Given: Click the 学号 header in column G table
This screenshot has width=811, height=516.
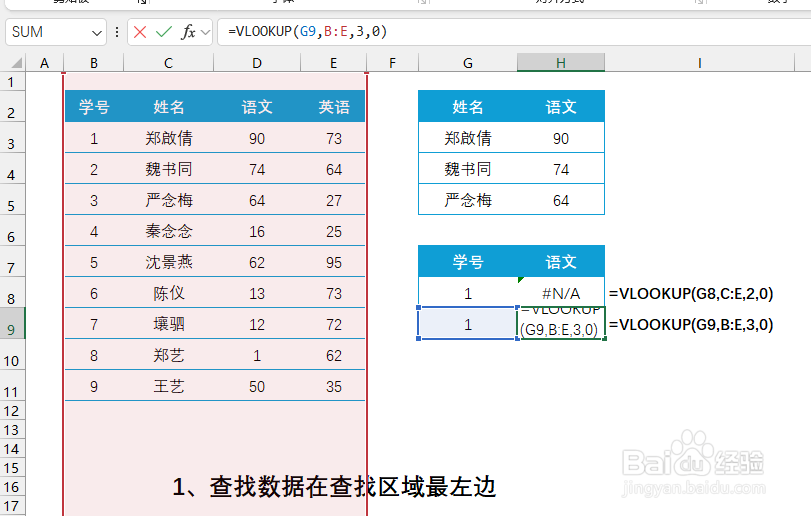Looking at the screenshot, I should coord(468,262).
